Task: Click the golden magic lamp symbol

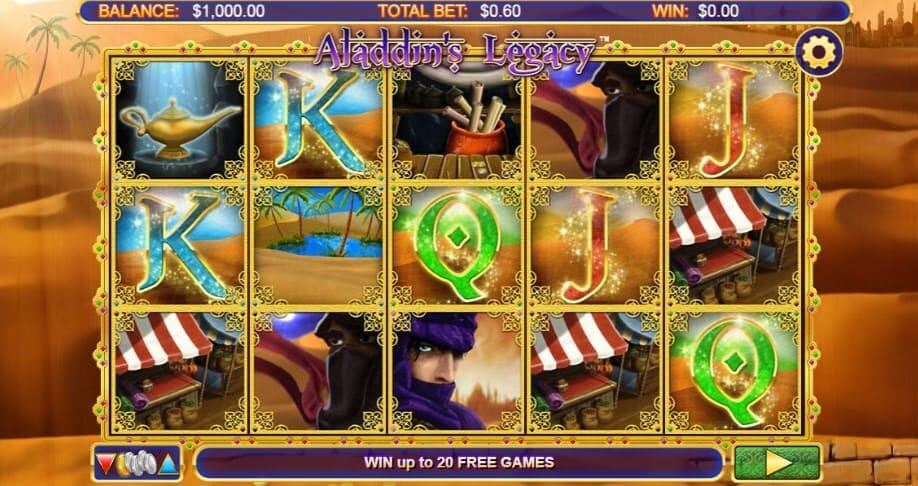Action: [179, 118]
